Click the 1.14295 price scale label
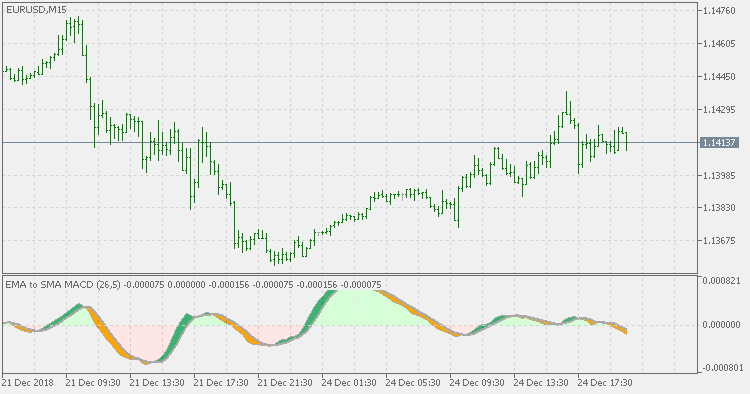Screen dimensions: 750x394 (x=719, y=110)
